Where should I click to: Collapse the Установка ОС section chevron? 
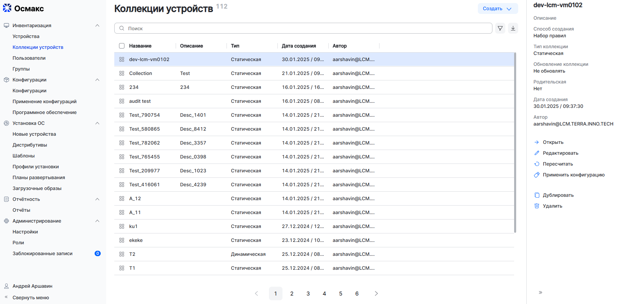tap(97, 123)
